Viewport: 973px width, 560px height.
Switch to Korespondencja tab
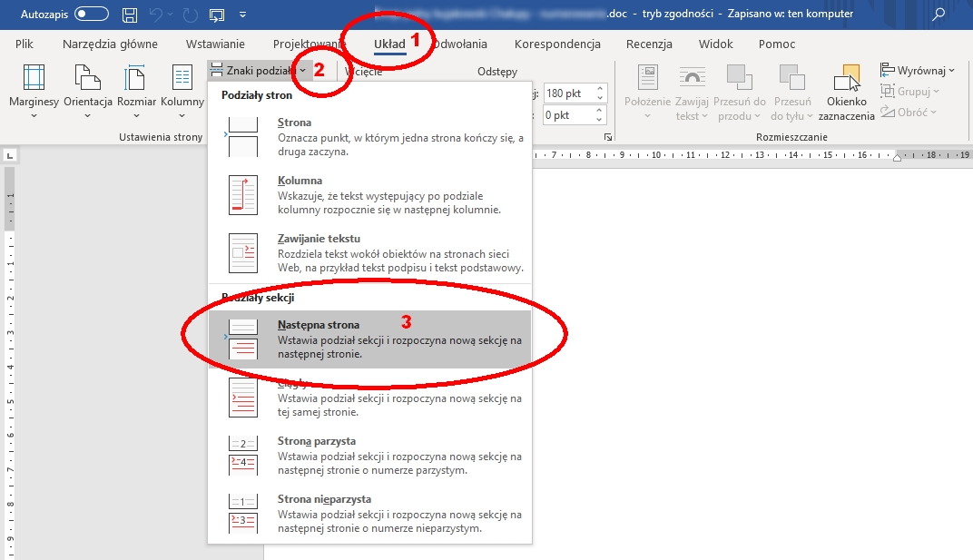[x=557, y=44]
